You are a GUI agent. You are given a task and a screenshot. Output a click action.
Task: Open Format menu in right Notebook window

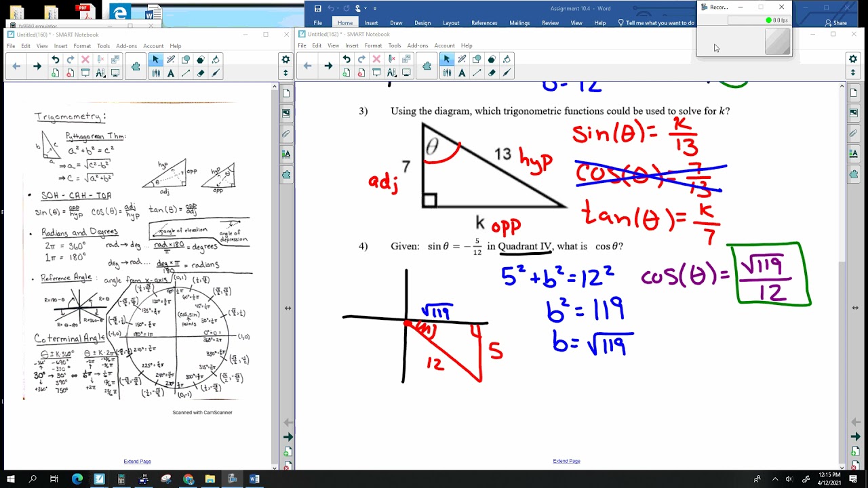373,45
